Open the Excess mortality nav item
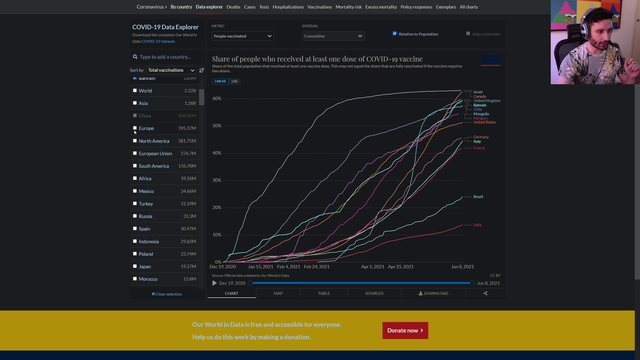The height and width of the screenshot is (360, 640). [381, 7]
